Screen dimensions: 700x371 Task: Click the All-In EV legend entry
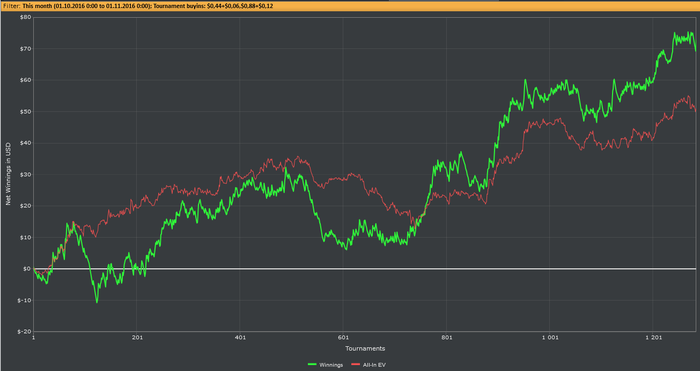pos(368,365)
